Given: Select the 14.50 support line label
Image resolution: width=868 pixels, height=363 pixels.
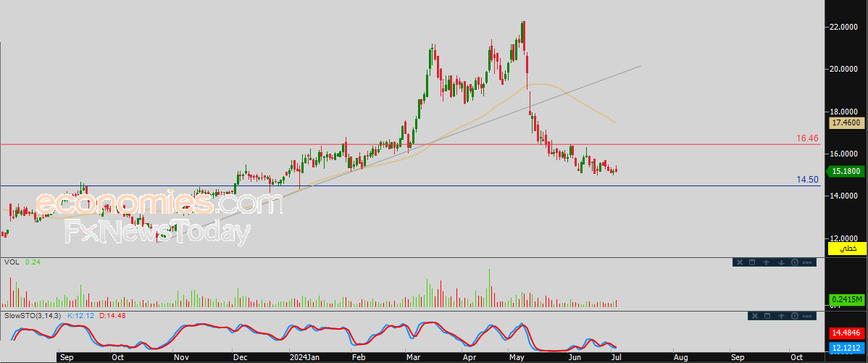Looking at the screenshot, I should [808, 179].
